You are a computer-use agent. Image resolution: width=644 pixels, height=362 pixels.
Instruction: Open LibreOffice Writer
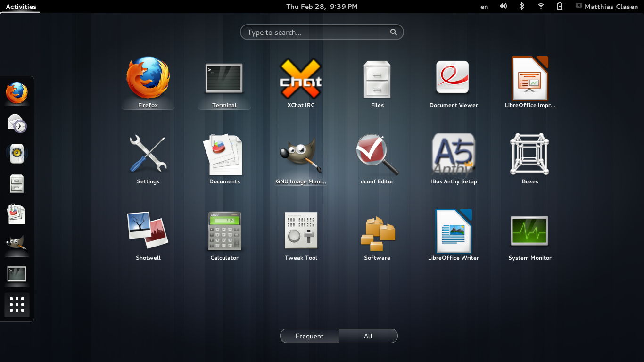(x=454, y=231)
